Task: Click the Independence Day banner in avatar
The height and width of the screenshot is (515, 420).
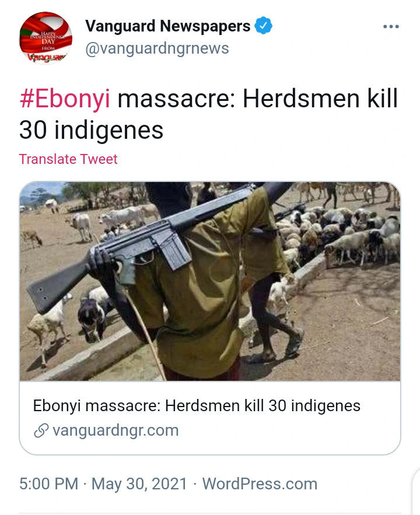Action: (48, 40)
